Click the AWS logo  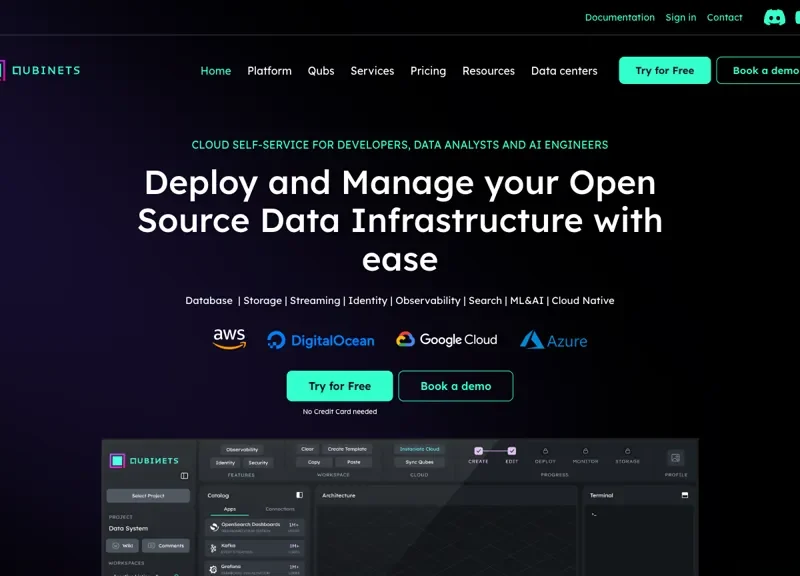point(229,340)
